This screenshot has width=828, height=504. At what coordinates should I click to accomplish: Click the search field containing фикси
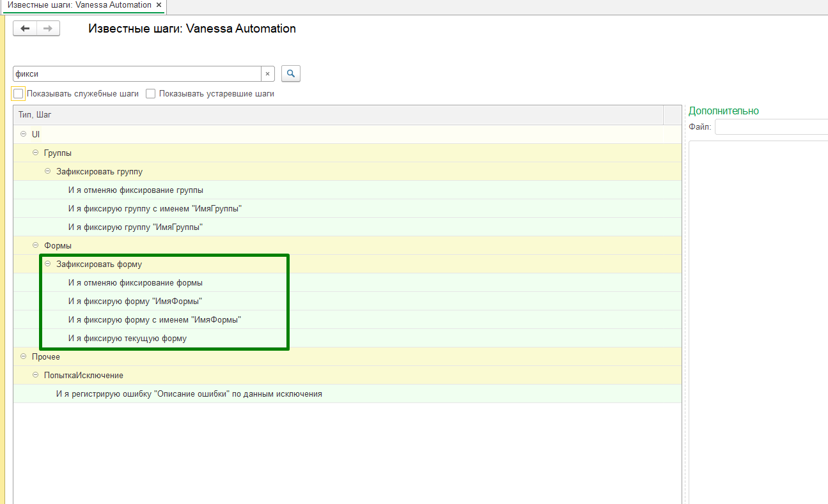click(137, 74)
